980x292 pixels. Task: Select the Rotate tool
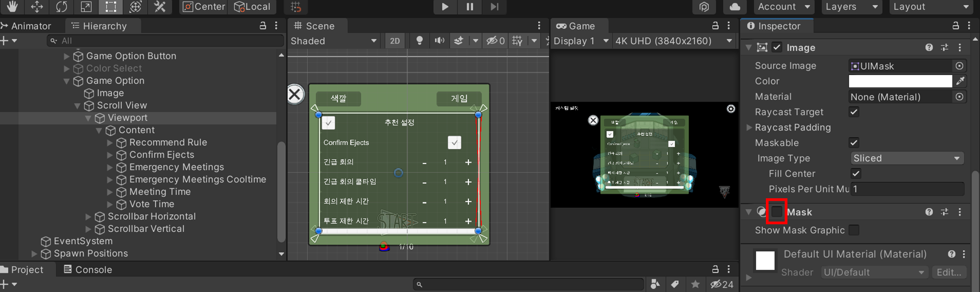click(61, 6)
